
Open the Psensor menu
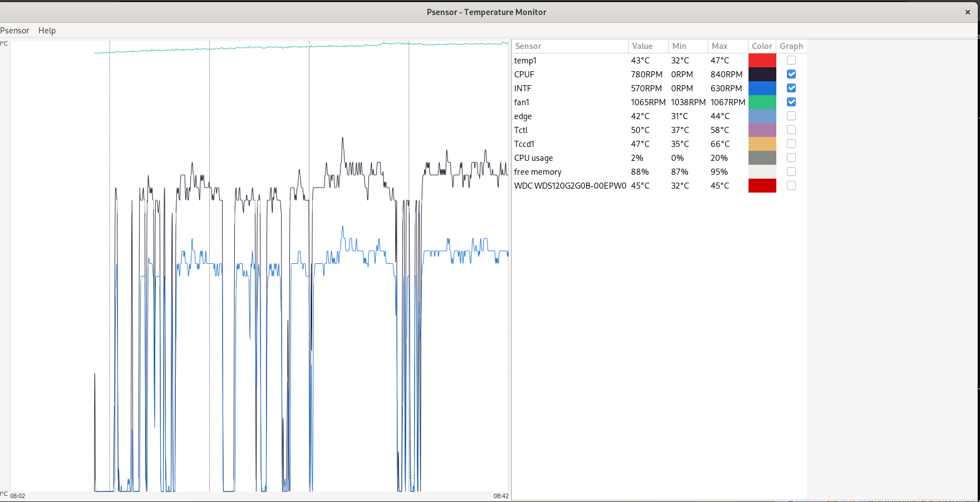(14, 31)
